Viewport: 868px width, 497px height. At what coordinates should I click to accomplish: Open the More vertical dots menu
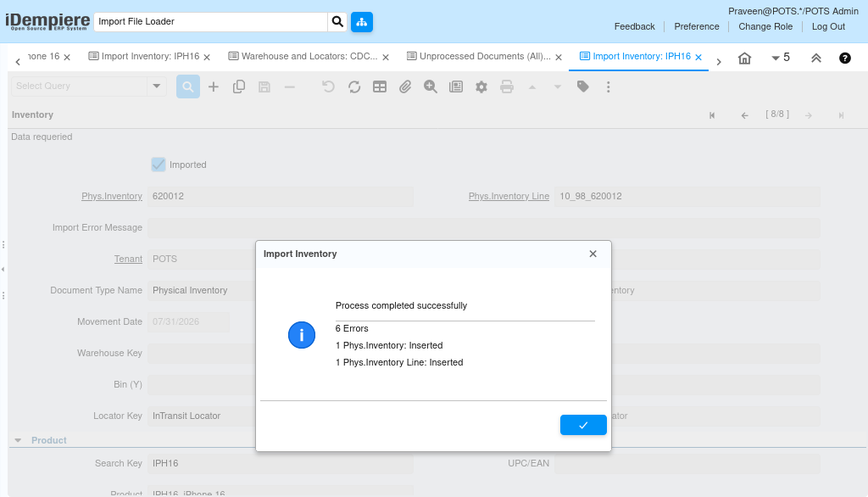coord(608,87)
